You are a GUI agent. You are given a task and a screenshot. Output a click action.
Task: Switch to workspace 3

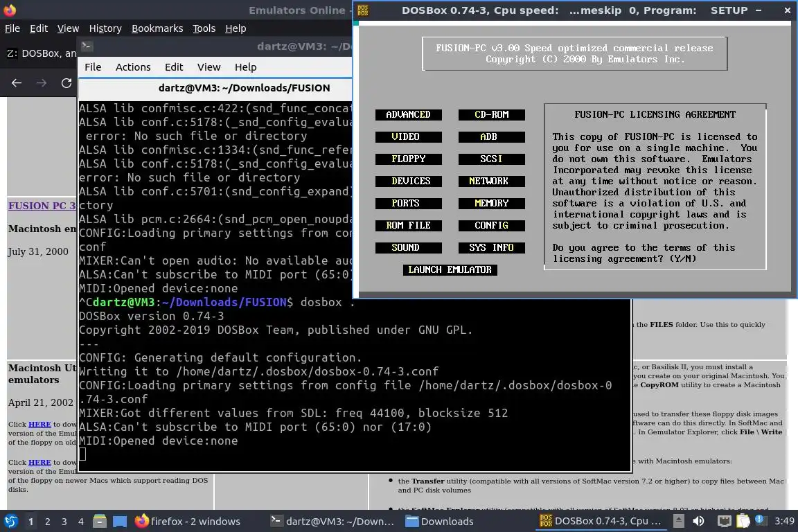point(64,522)
